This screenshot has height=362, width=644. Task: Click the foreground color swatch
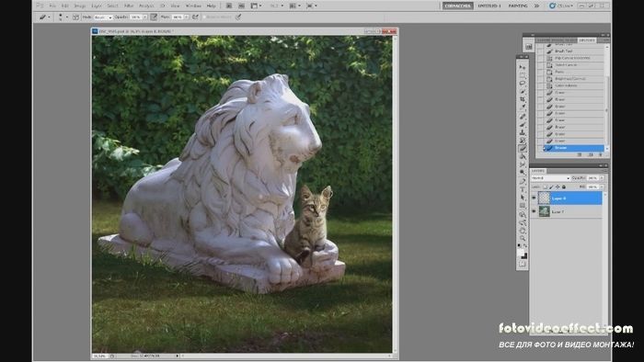click(521, 252)
